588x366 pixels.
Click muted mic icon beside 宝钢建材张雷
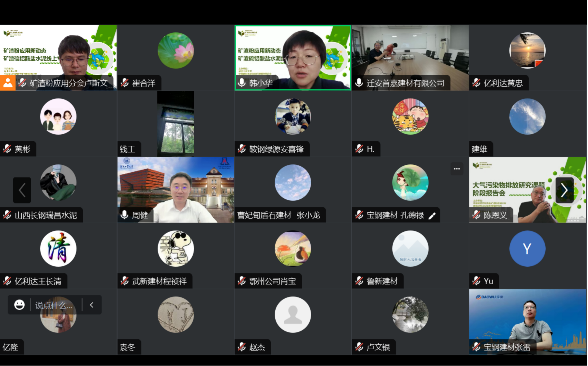click(x=476, y=347)
